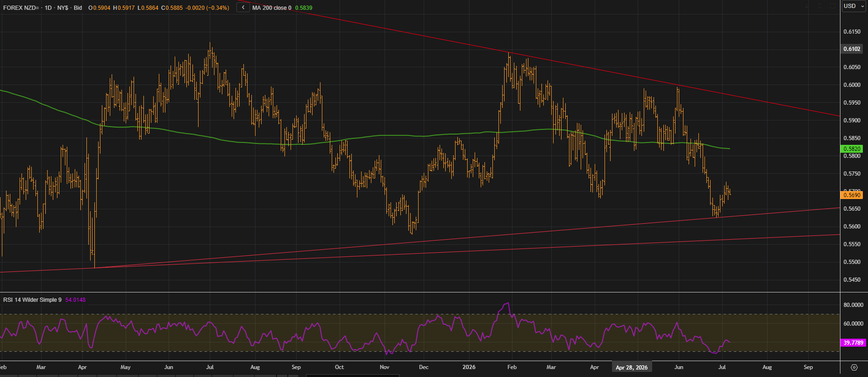Select the 1D interval label in legend
868x377 pixels.
48,7
